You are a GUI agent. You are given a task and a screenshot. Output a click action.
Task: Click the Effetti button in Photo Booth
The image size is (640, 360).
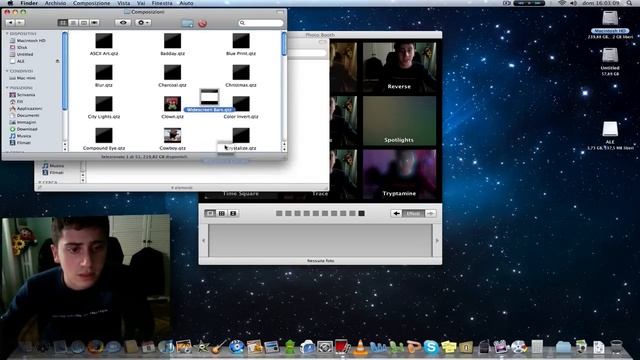[x=413, y=213]
